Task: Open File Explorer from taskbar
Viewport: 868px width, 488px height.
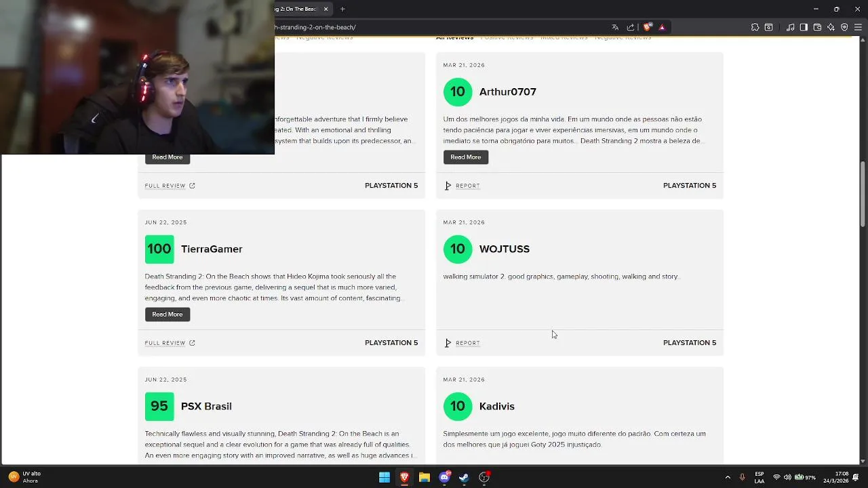Action: tap(425, 477)
